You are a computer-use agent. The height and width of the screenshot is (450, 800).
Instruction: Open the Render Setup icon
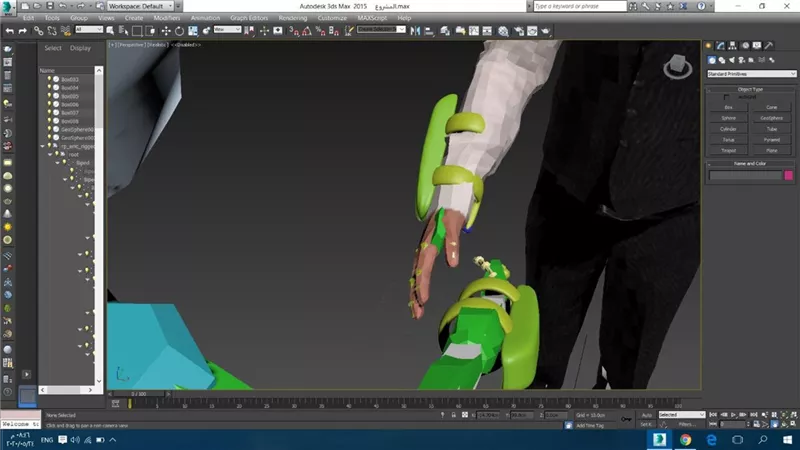point(519,31)
